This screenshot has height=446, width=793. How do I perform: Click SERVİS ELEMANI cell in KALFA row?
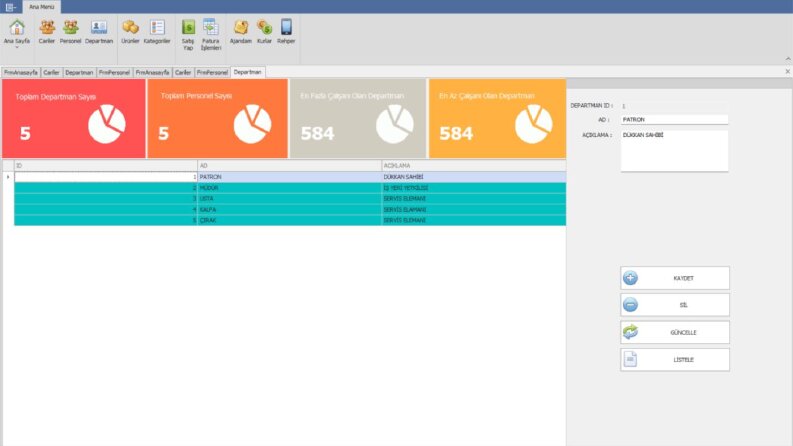[473, 209]
